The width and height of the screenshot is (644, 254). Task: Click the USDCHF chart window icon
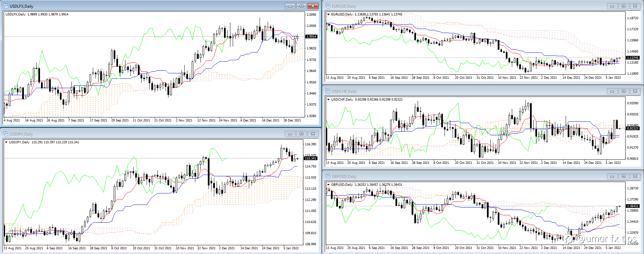328,91
